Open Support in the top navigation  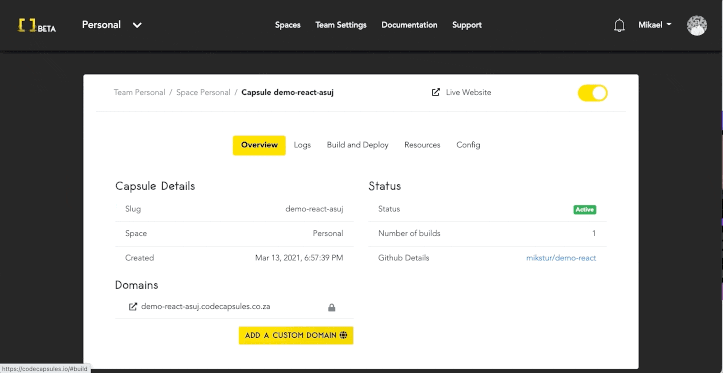(467, 25)
